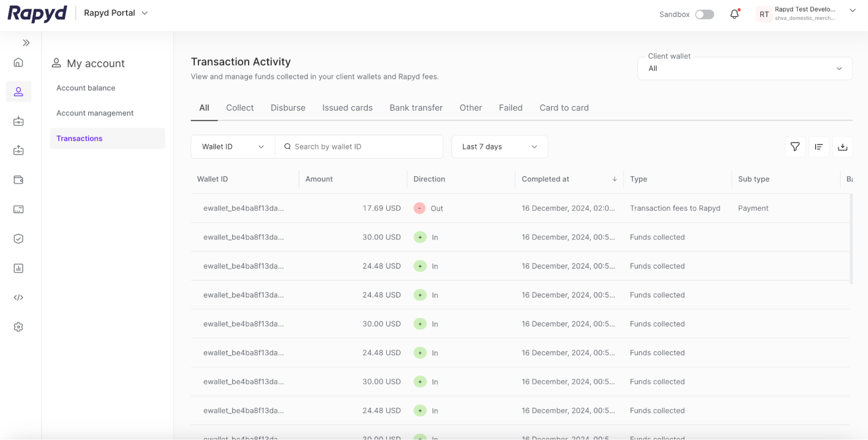Viewport: 868px width, 440px height.
Task: Open the notification bell
Action: tap(734, 14)
